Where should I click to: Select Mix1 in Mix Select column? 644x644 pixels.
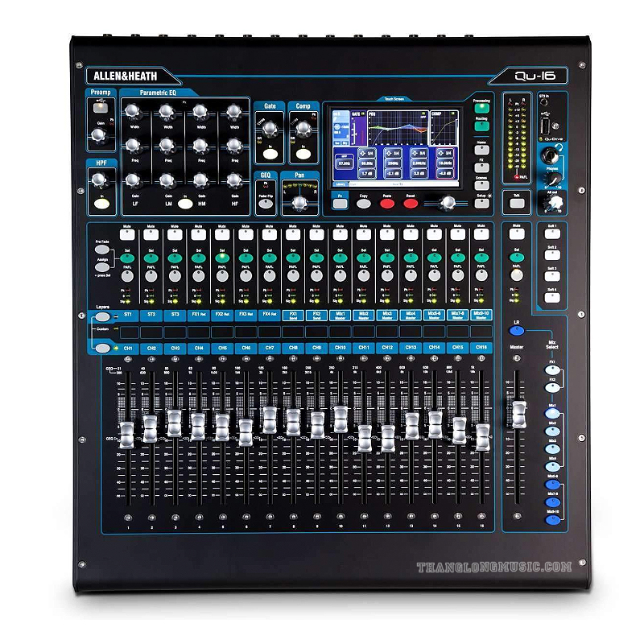click(x=552, y=413)
